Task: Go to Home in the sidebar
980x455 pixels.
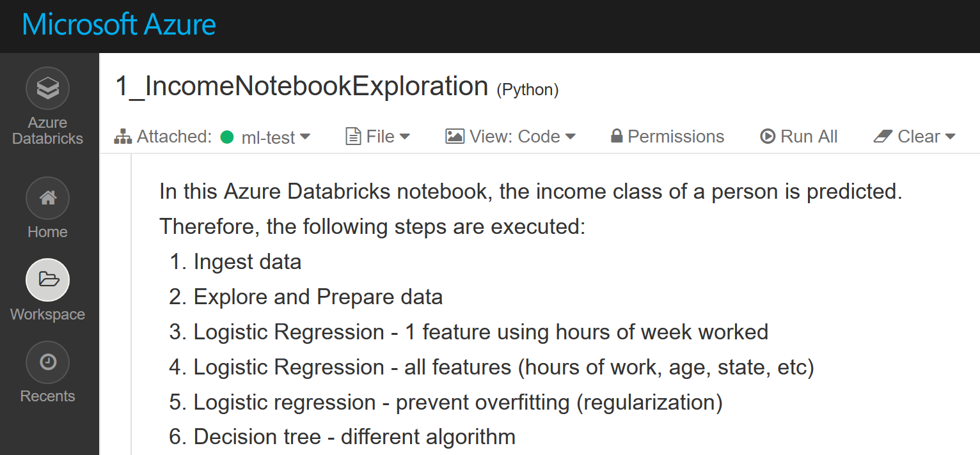Action: click(x=47, y=199)
